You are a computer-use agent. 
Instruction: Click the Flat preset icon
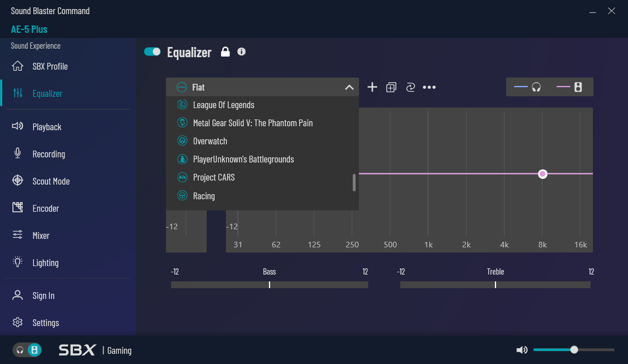click(x=182, y=87)
